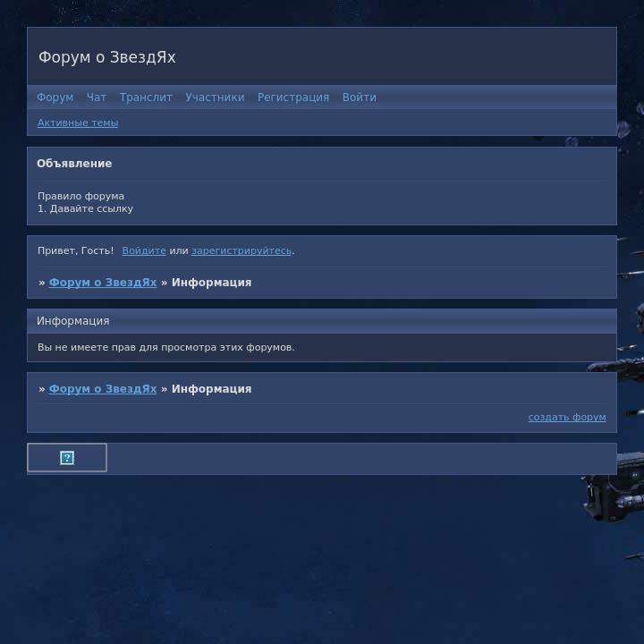Click Войдите link in greeting
This screenshot has height=644, width=644.
coord(144,250)
